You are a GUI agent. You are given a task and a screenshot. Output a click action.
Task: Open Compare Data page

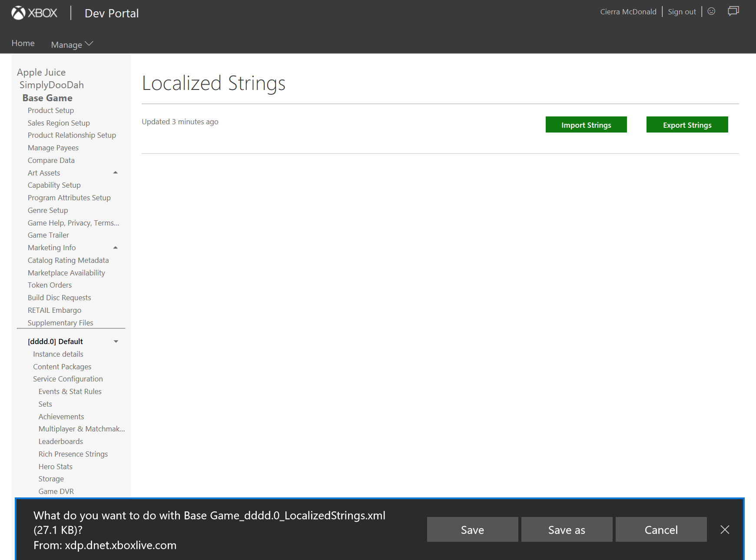tap(51, 160)
